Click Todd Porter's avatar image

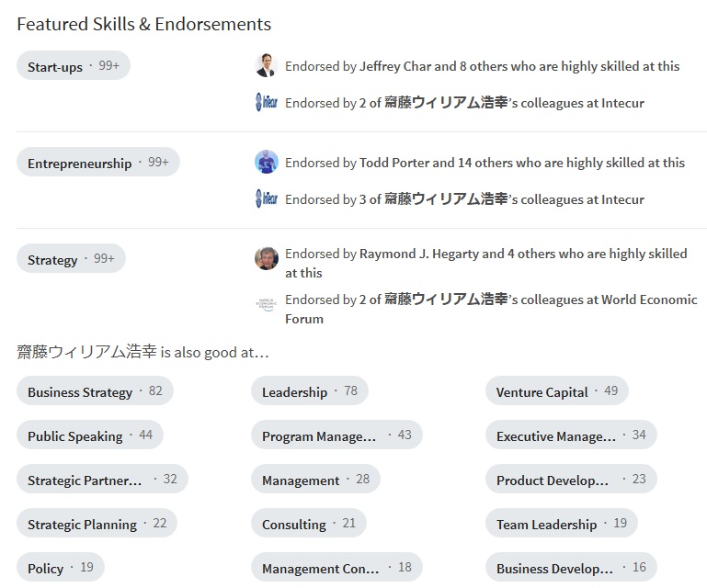[x=267, y=163]
